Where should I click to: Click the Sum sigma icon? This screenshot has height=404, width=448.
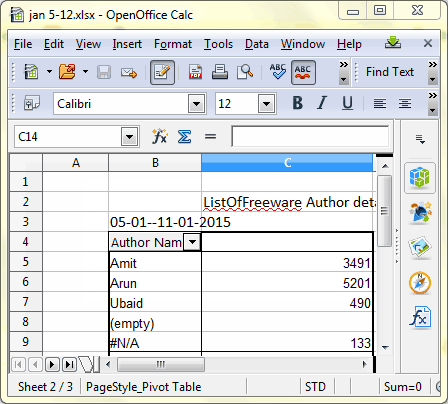[x=184, y=136]
